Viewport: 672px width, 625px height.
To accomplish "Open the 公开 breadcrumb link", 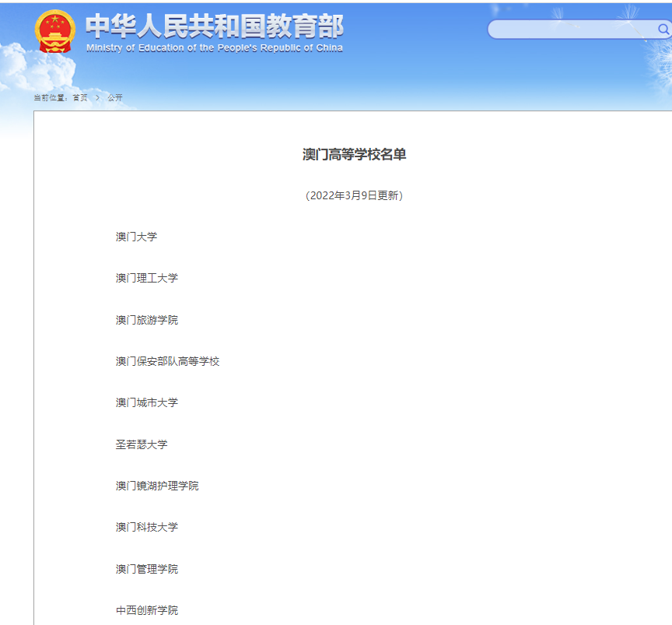I will (x=114, y=97).
